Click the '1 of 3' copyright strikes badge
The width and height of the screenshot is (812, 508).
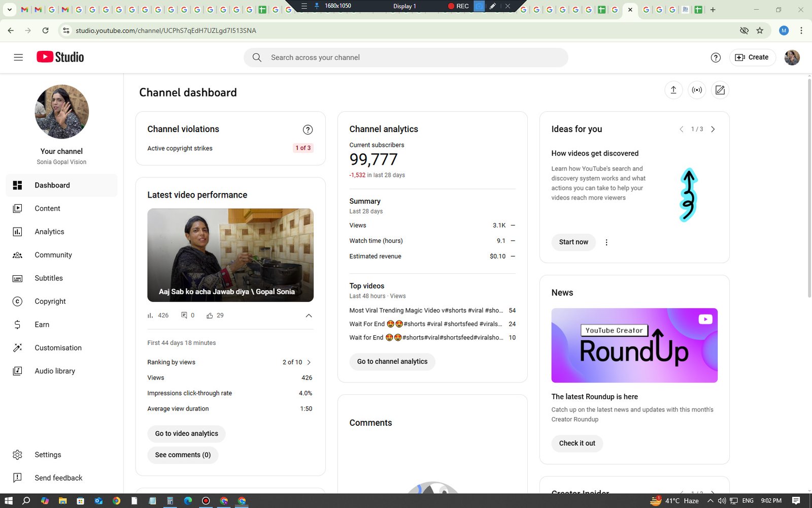pos(303,148)
